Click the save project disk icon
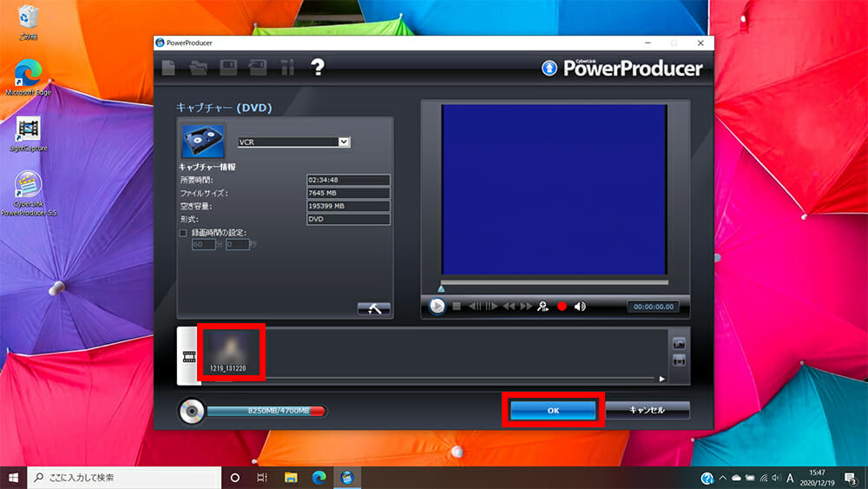Screen dimensions: 868x489 tap(228, 68)
